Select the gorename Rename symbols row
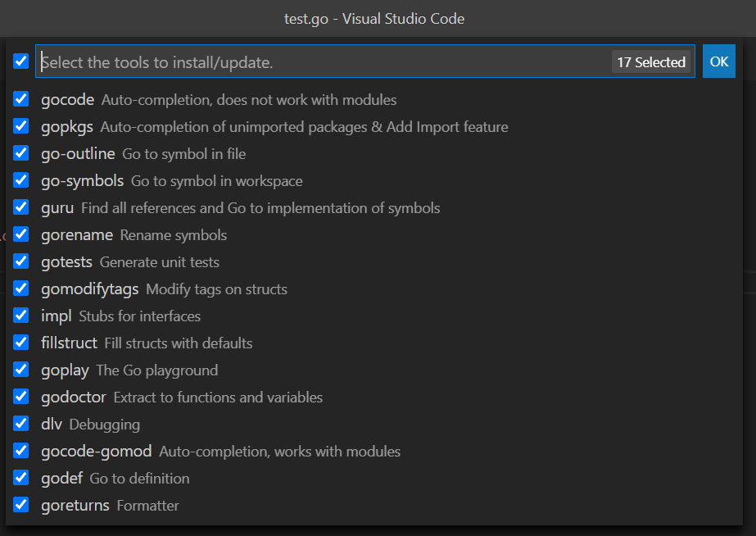 point(123,234)
